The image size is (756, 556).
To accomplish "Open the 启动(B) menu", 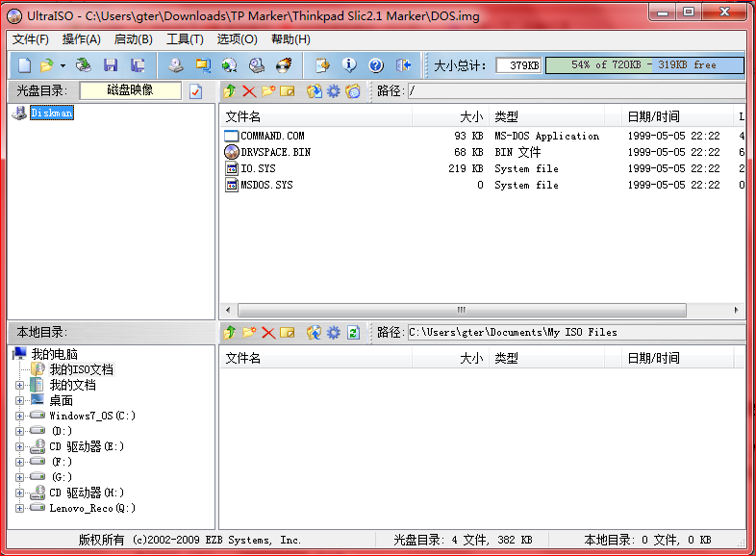I will pyautogui.click(x=133, y=39).
